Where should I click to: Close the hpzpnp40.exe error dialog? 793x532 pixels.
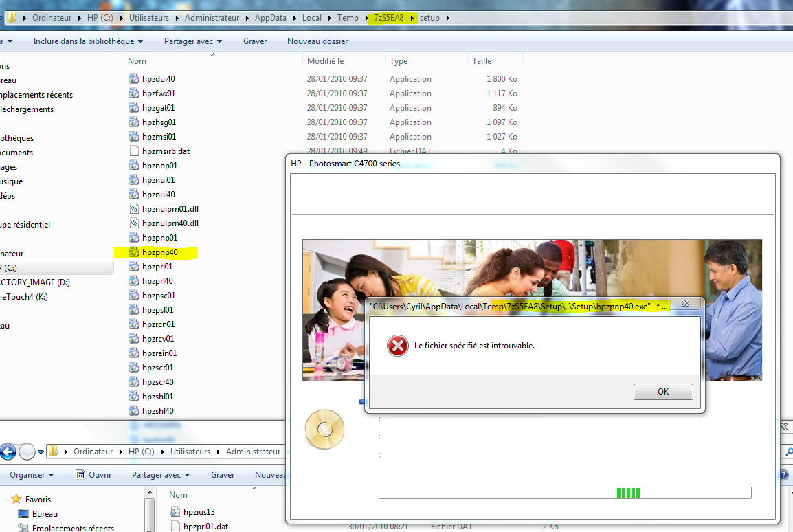pos(685,303)
